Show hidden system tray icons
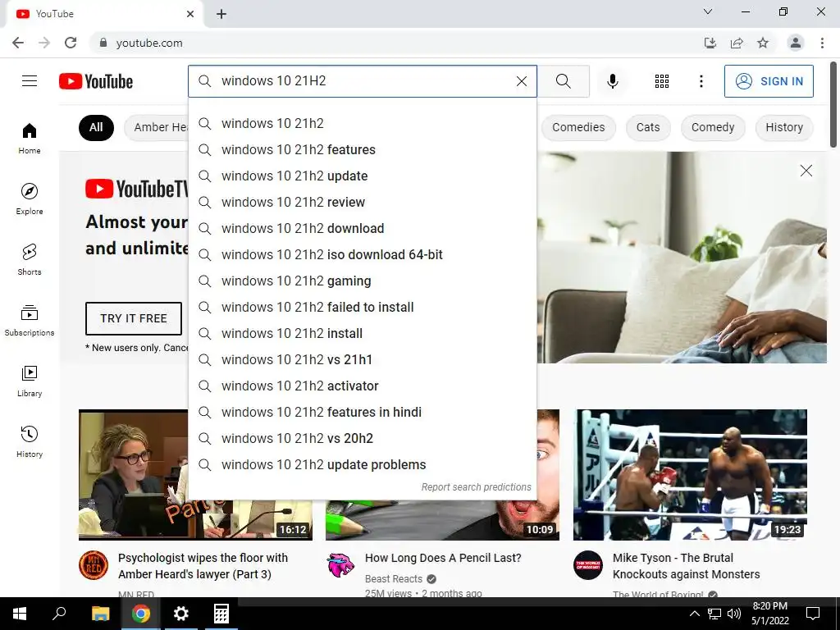 [x=694, y=614]
